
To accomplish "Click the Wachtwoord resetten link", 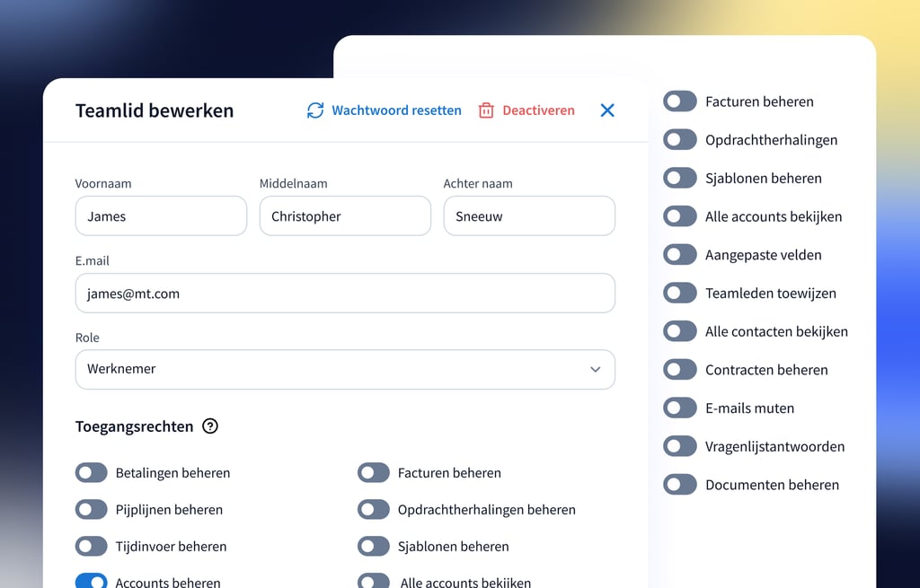I will pyautogui.click(x=396, y=110).
